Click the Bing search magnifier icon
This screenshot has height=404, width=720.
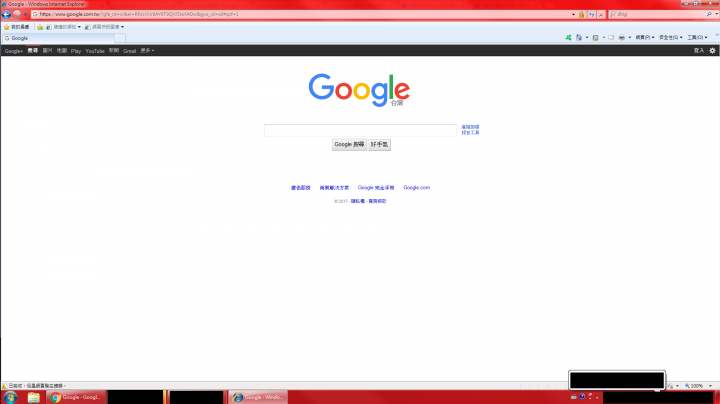coord(709,14)
